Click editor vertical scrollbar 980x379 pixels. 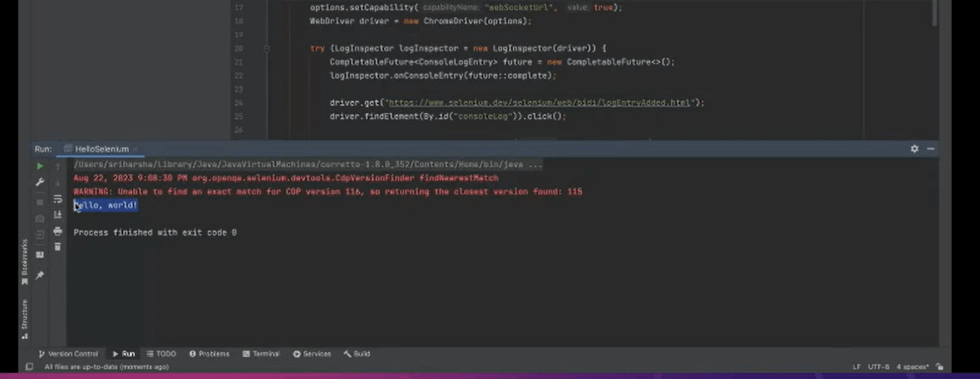coord(934,13)
